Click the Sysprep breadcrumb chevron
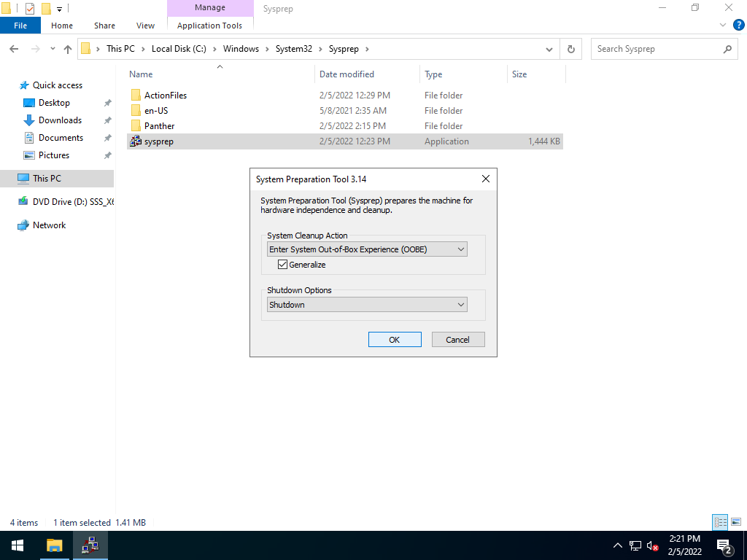The height and width of the screenshot is (560, 747). click(x=368, y=49)
